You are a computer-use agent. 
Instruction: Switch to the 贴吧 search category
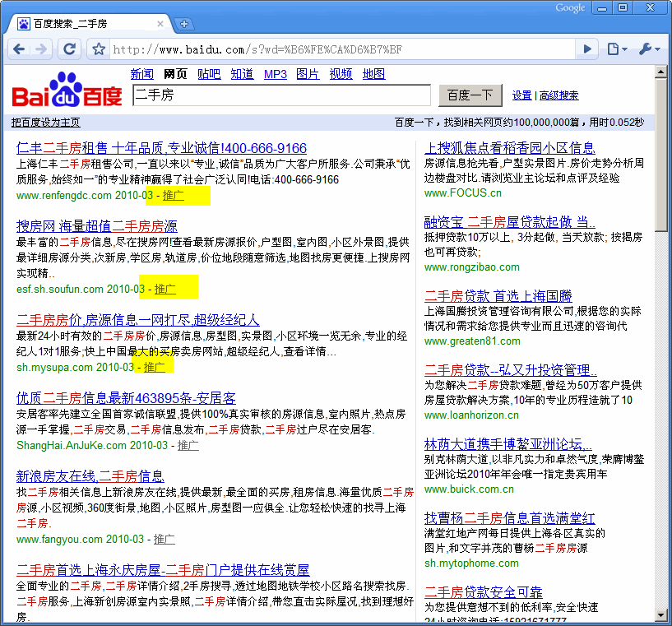pyautogui.click(x=209, y=74)
